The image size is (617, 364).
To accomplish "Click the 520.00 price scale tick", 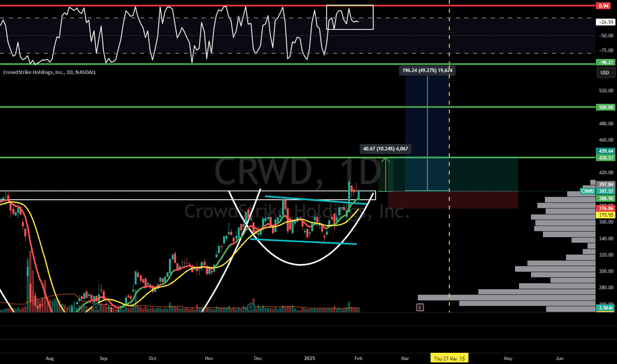I will pyautogui.click(x=606, y=91).
